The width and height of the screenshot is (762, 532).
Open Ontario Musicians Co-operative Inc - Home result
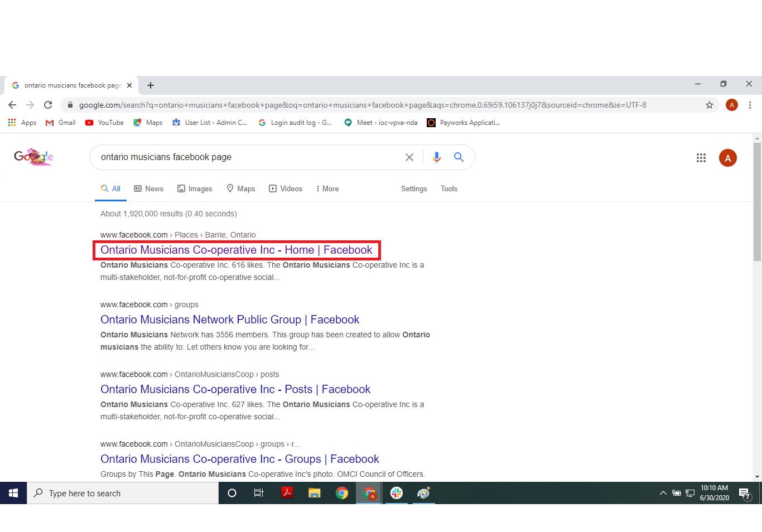(237, 250)
